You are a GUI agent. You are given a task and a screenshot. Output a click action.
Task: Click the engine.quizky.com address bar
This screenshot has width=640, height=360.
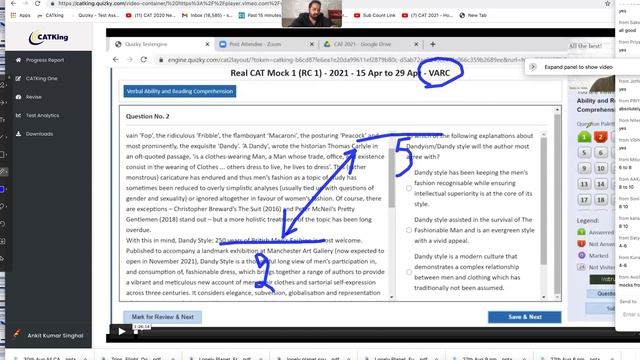point(343,60)
